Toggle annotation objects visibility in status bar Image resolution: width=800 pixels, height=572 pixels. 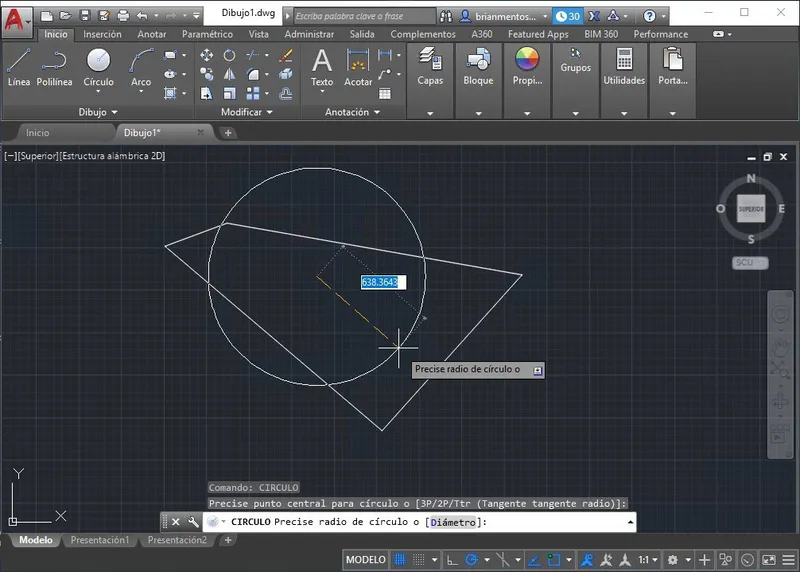click(587, 560)
